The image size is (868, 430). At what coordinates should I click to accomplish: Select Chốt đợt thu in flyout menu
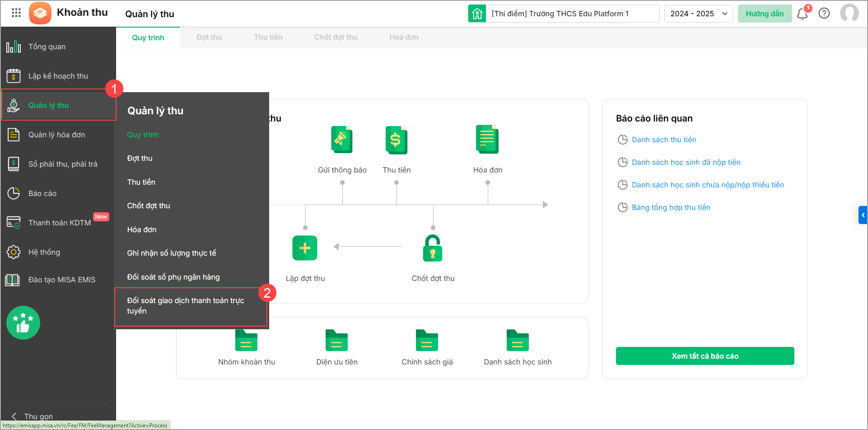(149, 206)
